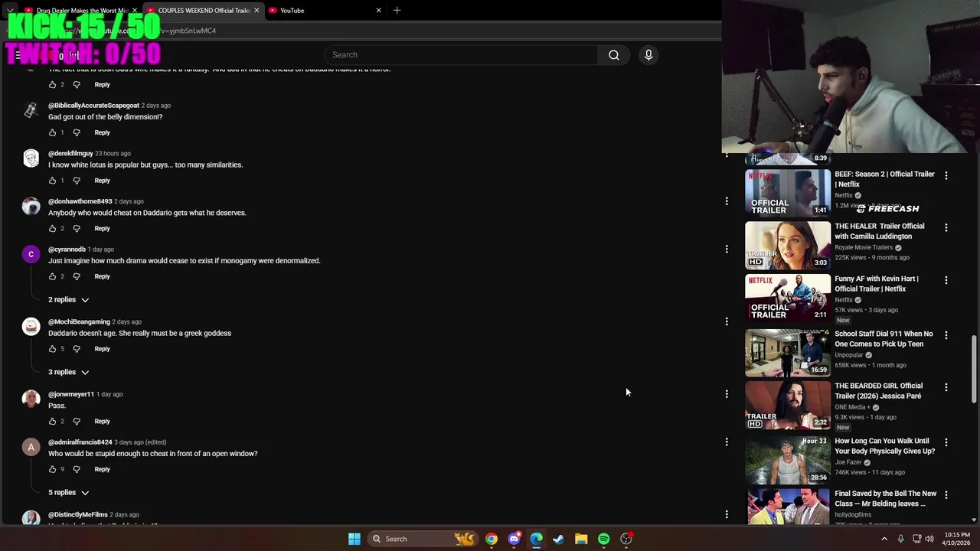Open @derekfilmguy channel link
980x551 pixels.
70,154
